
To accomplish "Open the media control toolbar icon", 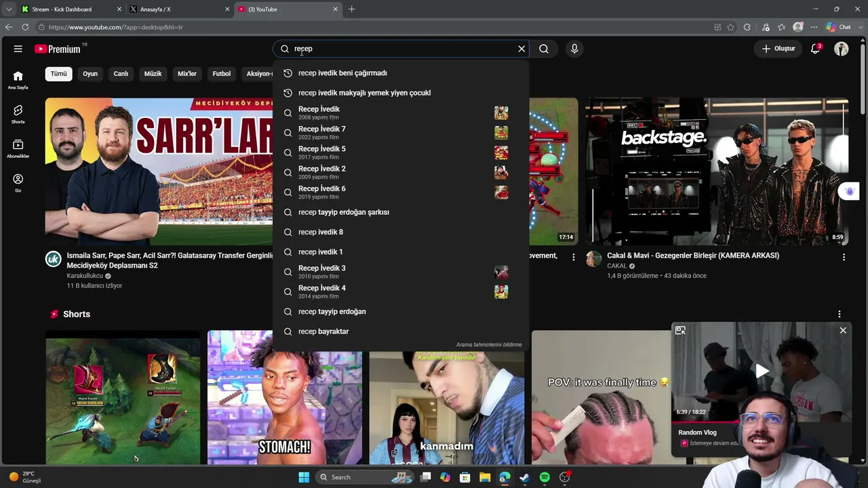I will coord(766,27).
